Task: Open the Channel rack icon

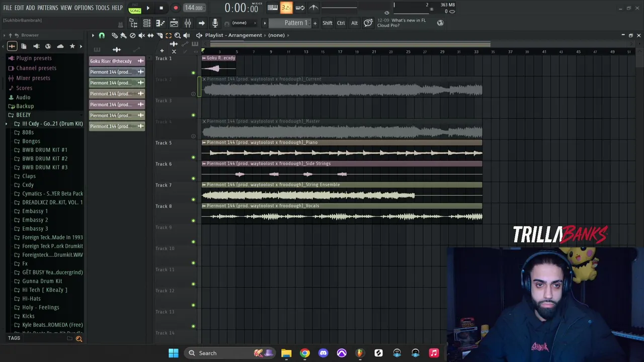Action: tap(146, 23)
